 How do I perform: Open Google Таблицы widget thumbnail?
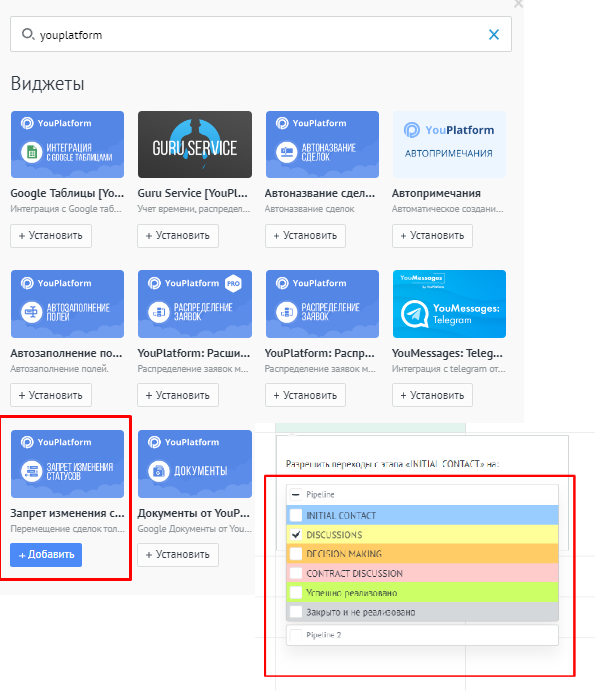pos(67,144)
